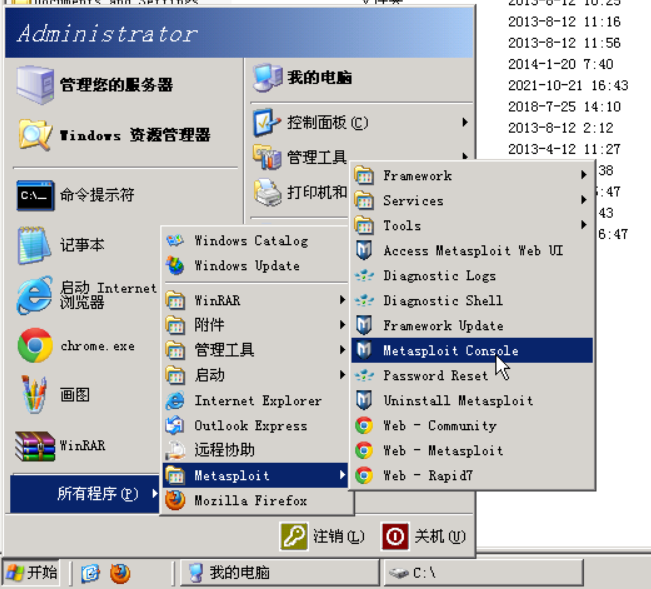The height and width of the screenshot is (589, 651).
Task: Click the WinRAR books icon in pinned list
Action: click(35, 446)
